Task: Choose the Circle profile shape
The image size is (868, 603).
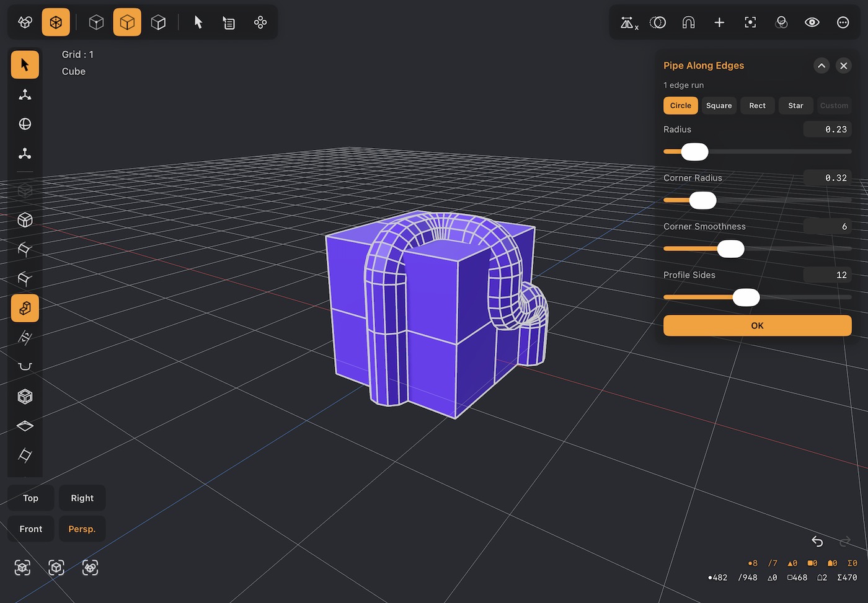Action: [681, 105]
